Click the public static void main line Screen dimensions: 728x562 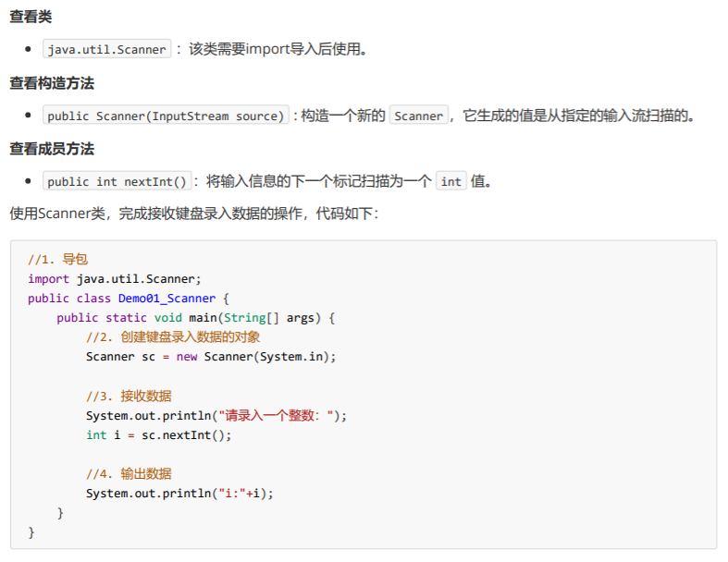[x=195, y=317]
